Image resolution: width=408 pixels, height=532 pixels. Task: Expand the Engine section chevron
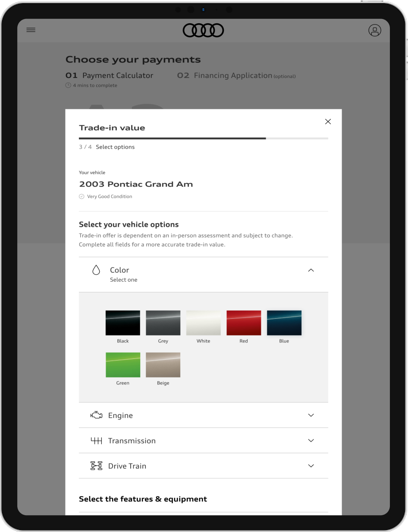311,415
